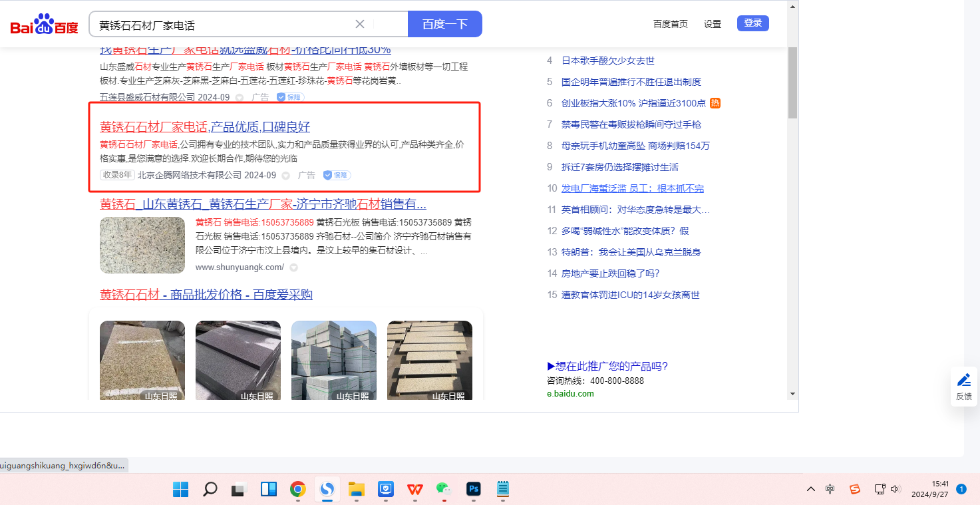The image size is (980, 505).
Task: Clear the search box with the X icon
Action: 360,24
